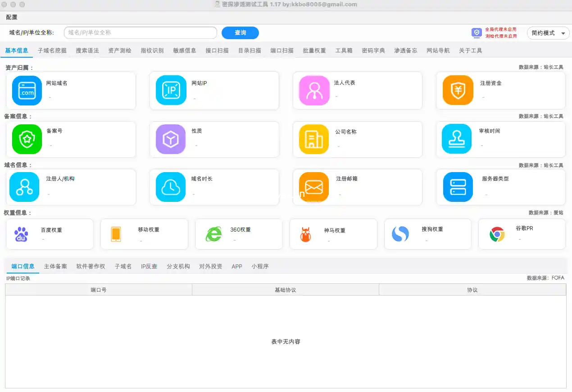Image resolution: width=572 pixels, height=392 pixels.
Task: Open the 配置 menu
Action: [x=11, y=17]
